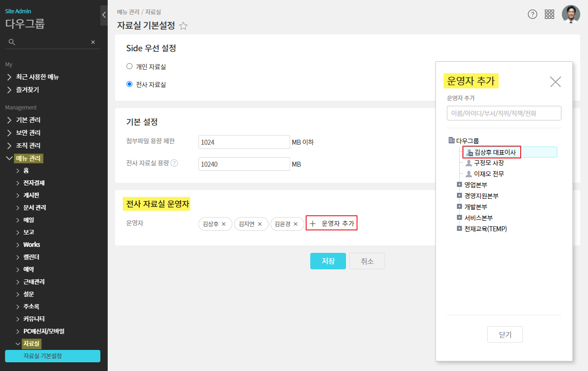Screen dimensions: 588x371
Task: Click the user profile avatar
Action: [571, 14]
